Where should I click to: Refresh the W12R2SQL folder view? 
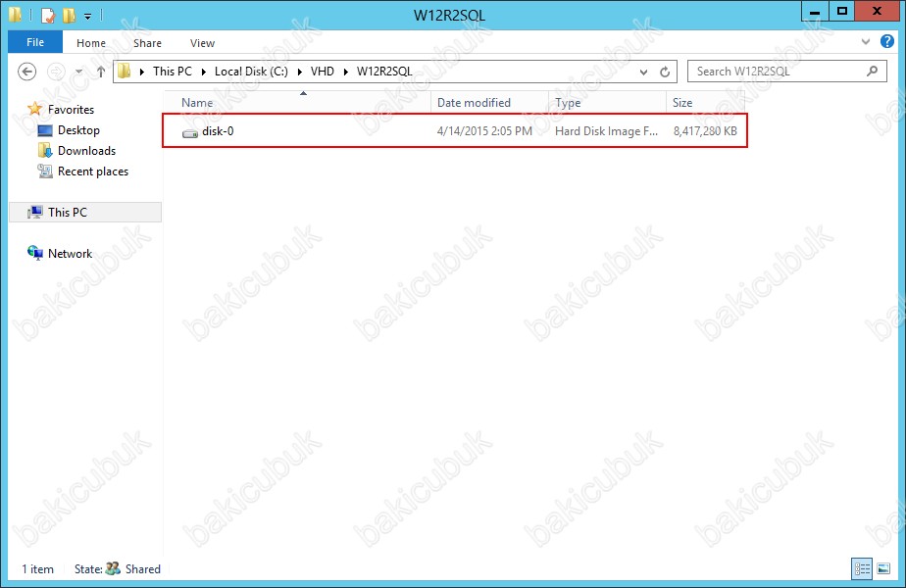coord(665,72)
